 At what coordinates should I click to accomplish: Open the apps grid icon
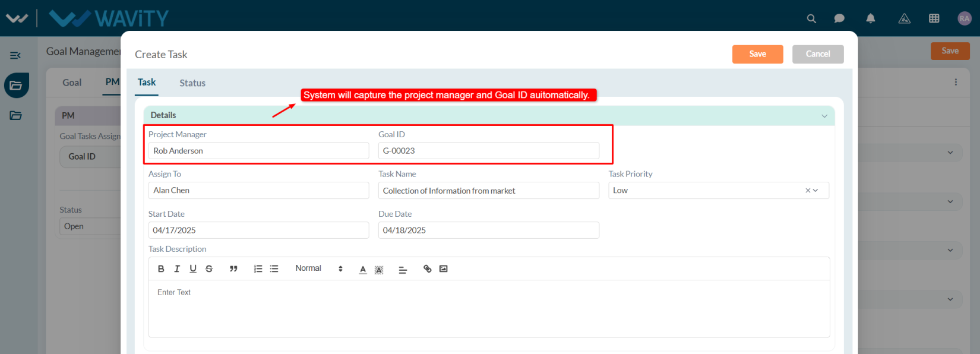tap(934, 18)
